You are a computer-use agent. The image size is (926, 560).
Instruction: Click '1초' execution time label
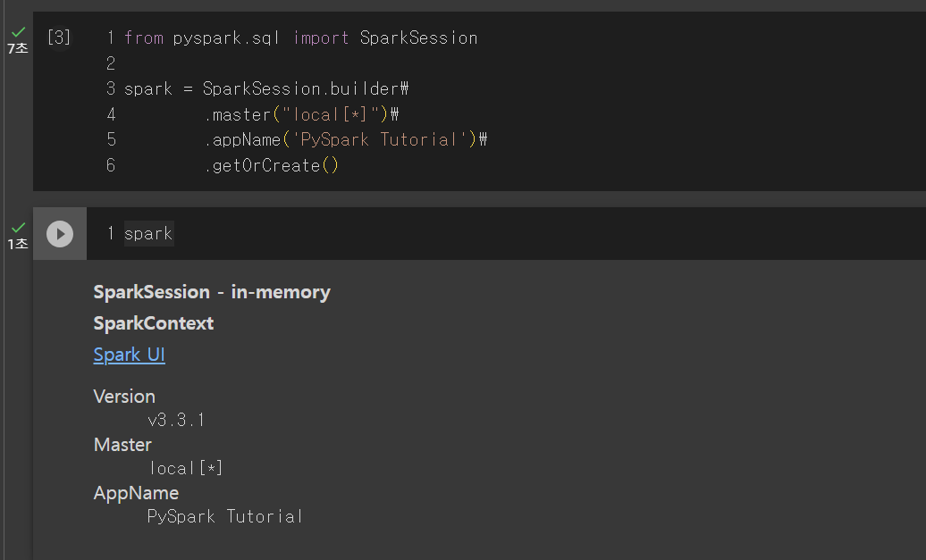[18, 244]
